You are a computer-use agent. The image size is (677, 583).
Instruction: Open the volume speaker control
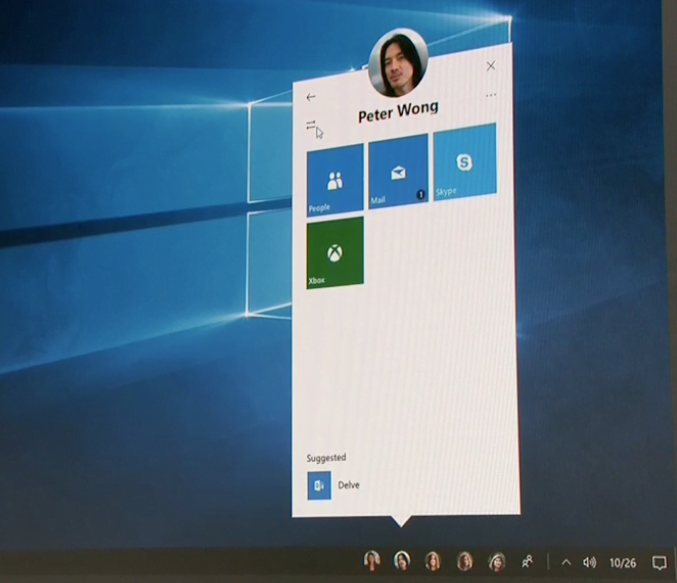tap(589, 562)
